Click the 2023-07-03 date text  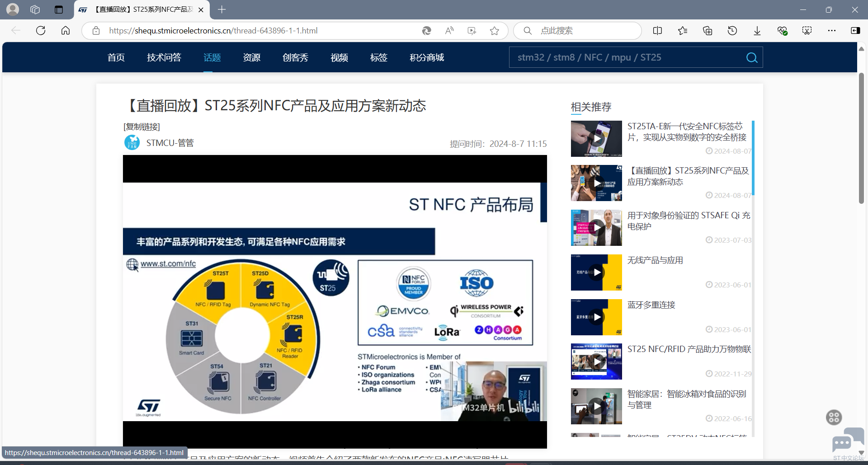732,240
